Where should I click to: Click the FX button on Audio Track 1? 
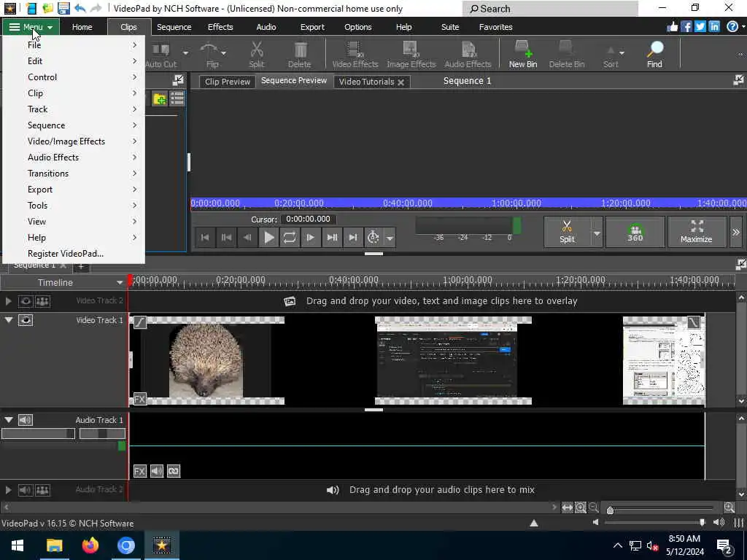tap(139, 471)
